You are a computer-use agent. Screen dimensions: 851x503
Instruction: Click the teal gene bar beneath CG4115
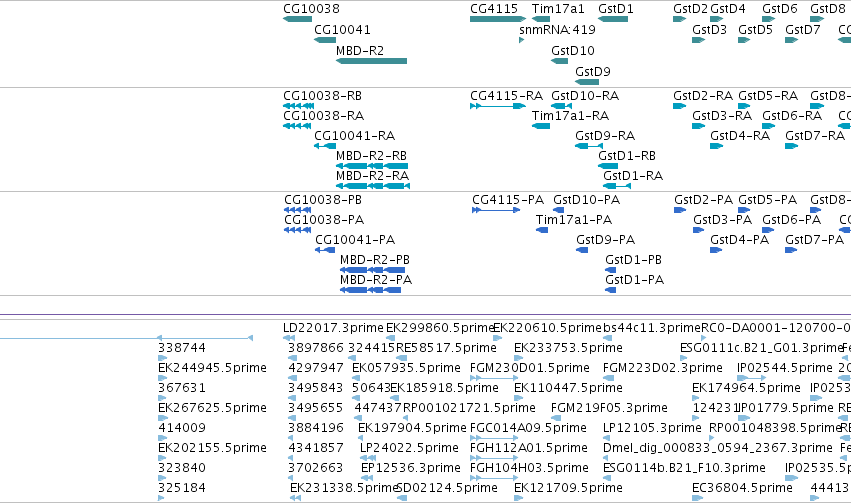[x=498, y=19]
